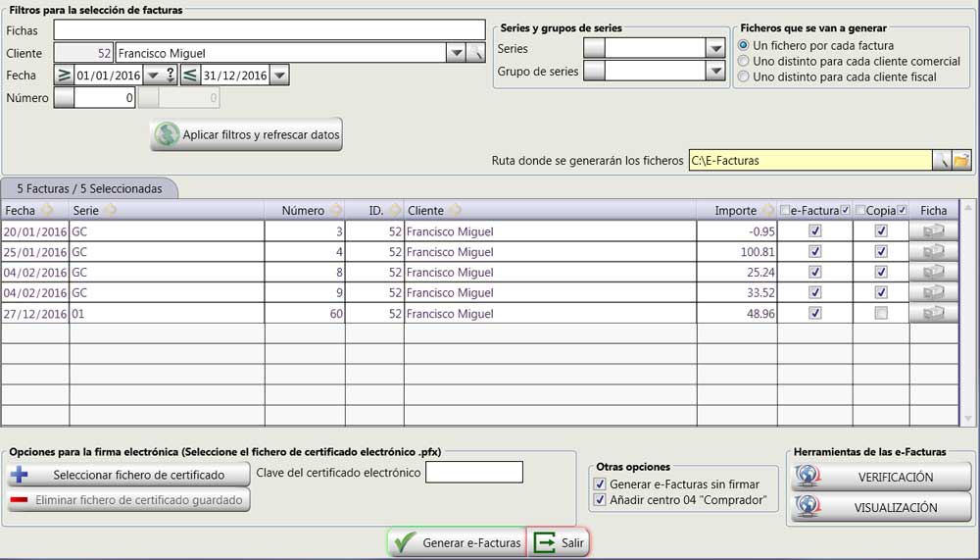This screenshot has width=980, height=560.
Task: Open Ficha for invoice number 3
Action: 933,230
